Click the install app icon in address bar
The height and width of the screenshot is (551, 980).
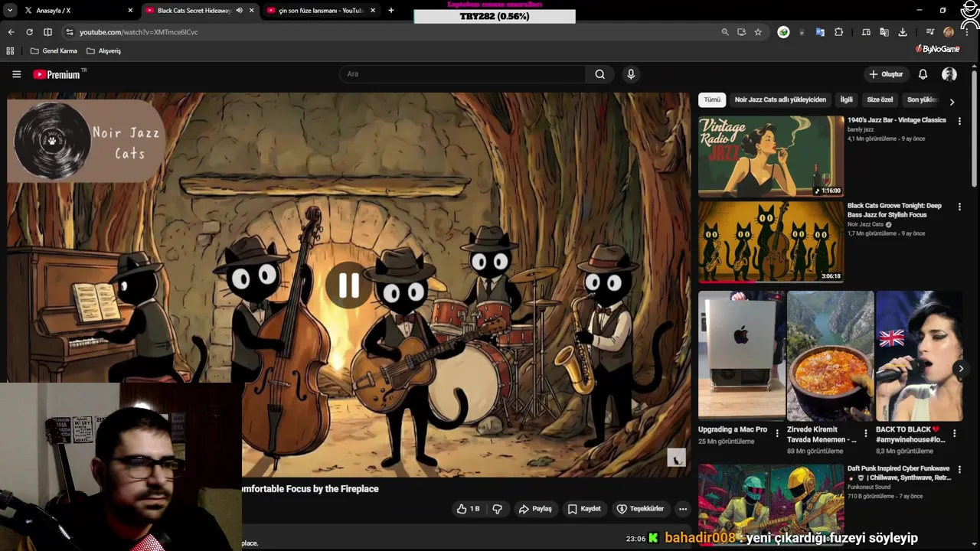[x=741, y=32]
